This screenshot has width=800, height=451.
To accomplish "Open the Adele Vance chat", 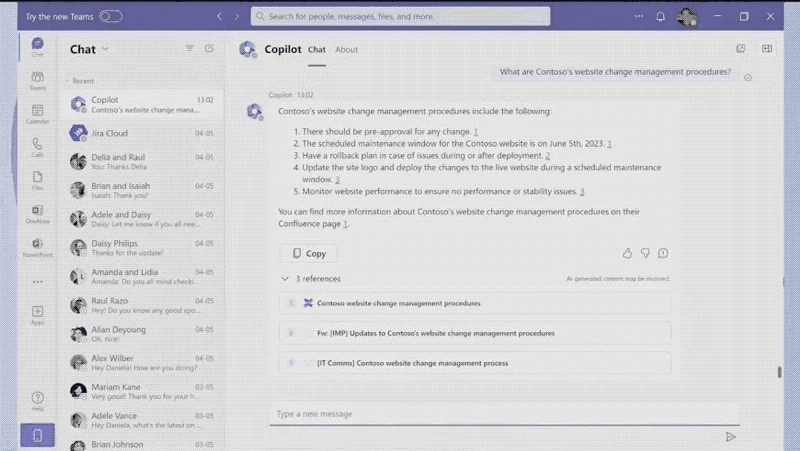I will point(142,420).
